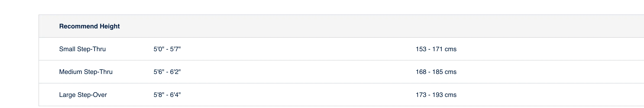This screenshot has width=644, height=108.
Task: Click "Step-Over" in the last row
Action: (92, 95)
